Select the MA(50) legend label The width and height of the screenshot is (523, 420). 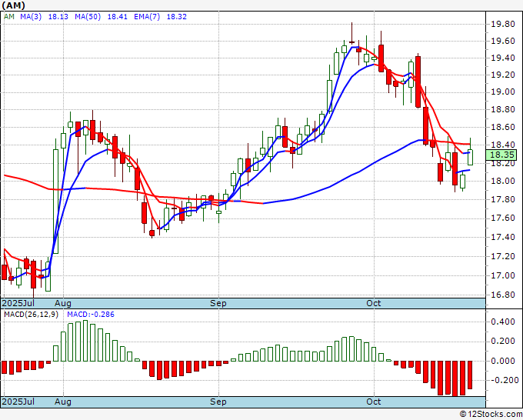(x=89, y=15)
